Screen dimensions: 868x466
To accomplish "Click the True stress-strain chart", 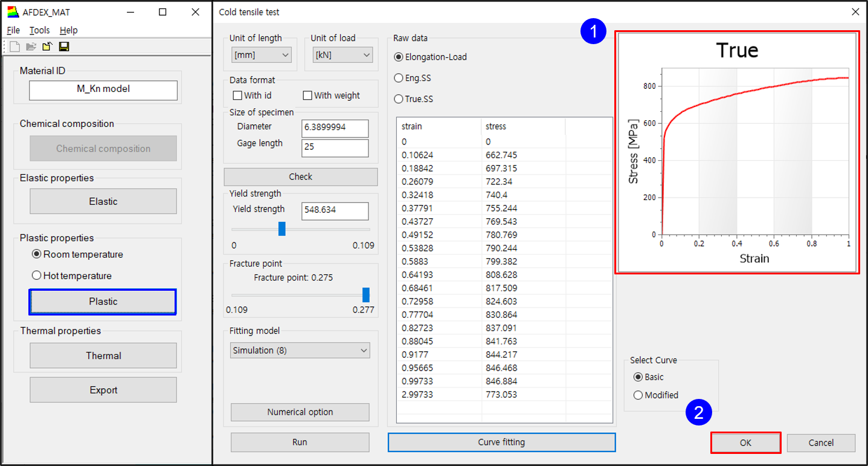I will click(x=737, y=153).
